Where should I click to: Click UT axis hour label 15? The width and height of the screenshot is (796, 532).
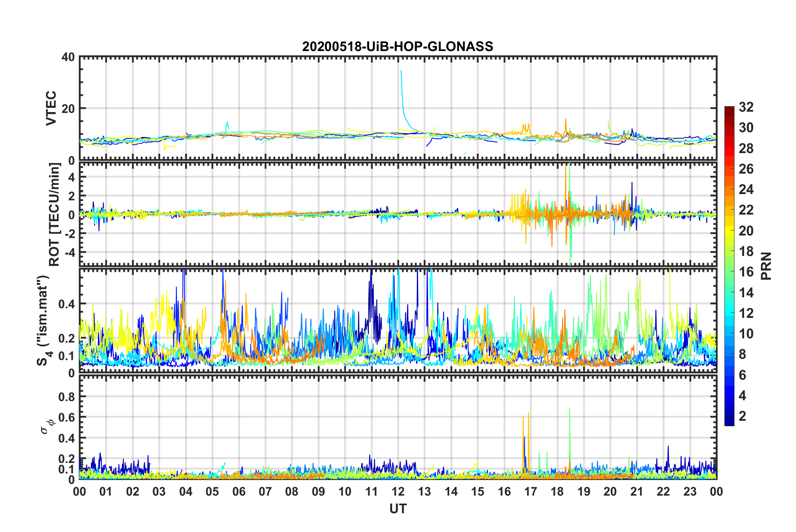tap(478, 491)
